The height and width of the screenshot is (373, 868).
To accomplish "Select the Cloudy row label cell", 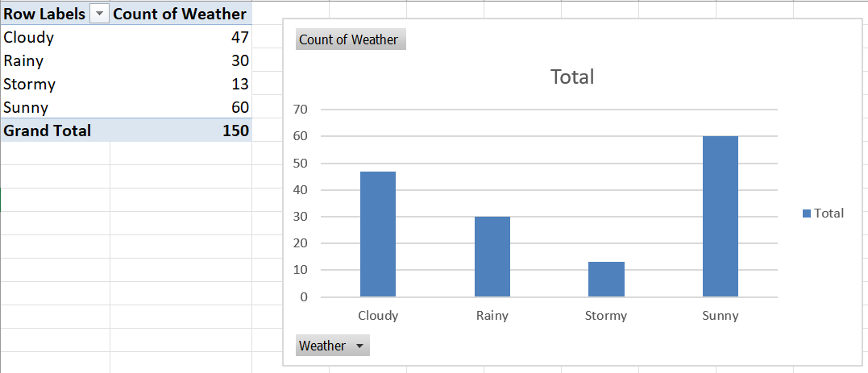I will pyautogui.click(x=29, y=38).
